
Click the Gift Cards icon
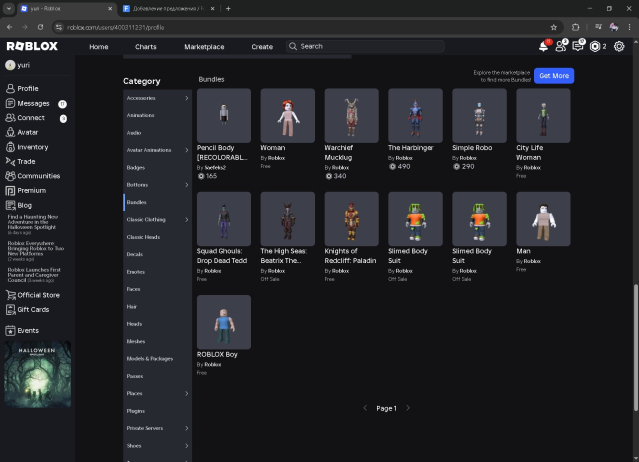coord(11,310)
